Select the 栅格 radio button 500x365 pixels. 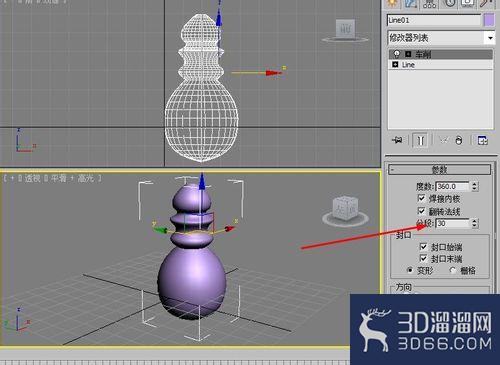coord(453,270)
